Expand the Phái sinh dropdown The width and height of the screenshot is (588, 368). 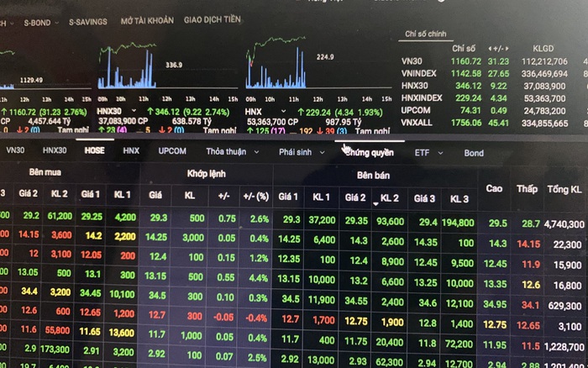pyautogui.click(x=302, y=153)
